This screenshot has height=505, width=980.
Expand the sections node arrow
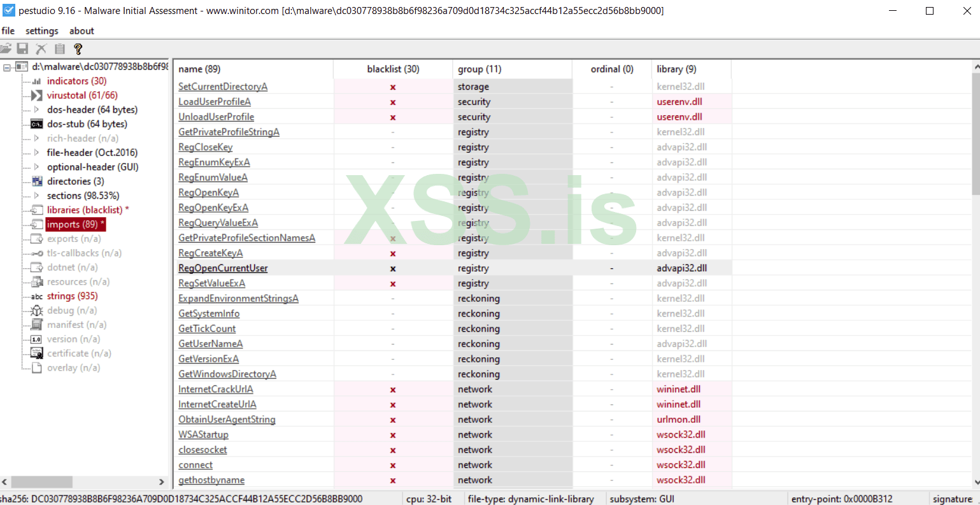(36, 196)
